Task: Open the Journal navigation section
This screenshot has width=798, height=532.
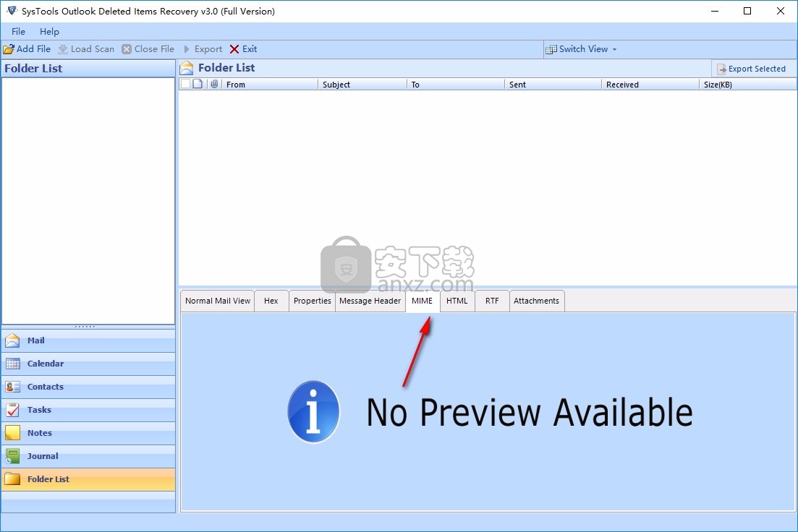Action: [x=88, y=456]
